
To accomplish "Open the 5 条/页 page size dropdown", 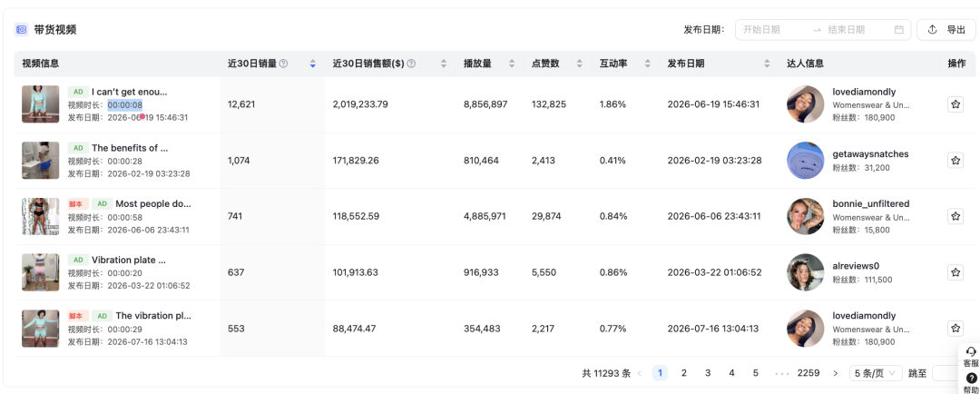I will coord(876,373).
